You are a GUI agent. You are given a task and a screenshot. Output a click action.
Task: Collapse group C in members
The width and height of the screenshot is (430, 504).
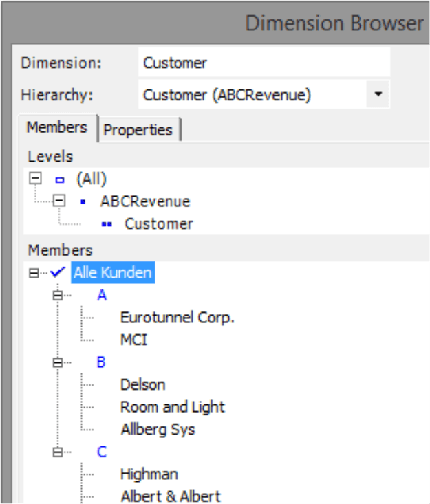(58, 452)
